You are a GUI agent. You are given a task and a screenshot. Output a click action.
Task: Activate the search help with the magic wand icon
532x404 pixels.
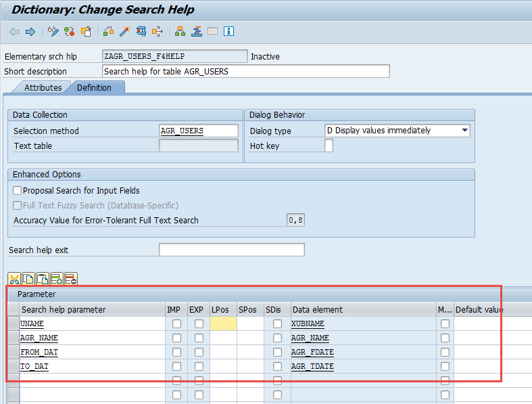click(x=125, y=32)
